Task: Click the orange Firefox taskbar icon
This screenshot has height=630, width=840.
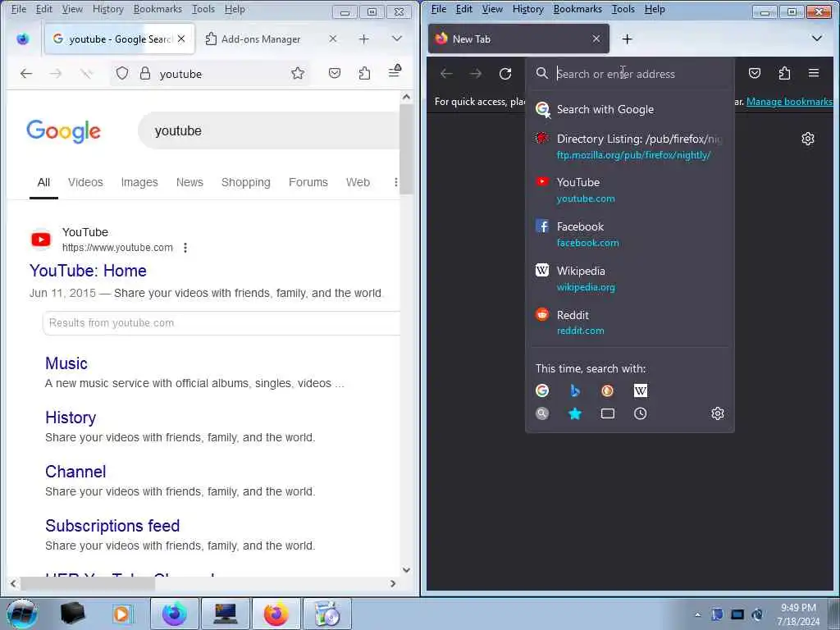Action: coord(276,613)
